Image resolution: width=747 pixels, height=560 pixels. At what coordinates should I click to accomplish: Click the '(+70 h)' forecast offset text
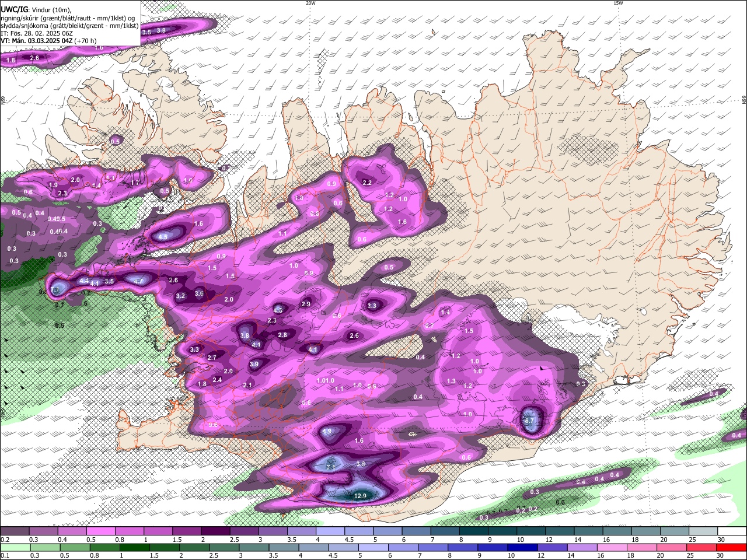tap(86, 41)
